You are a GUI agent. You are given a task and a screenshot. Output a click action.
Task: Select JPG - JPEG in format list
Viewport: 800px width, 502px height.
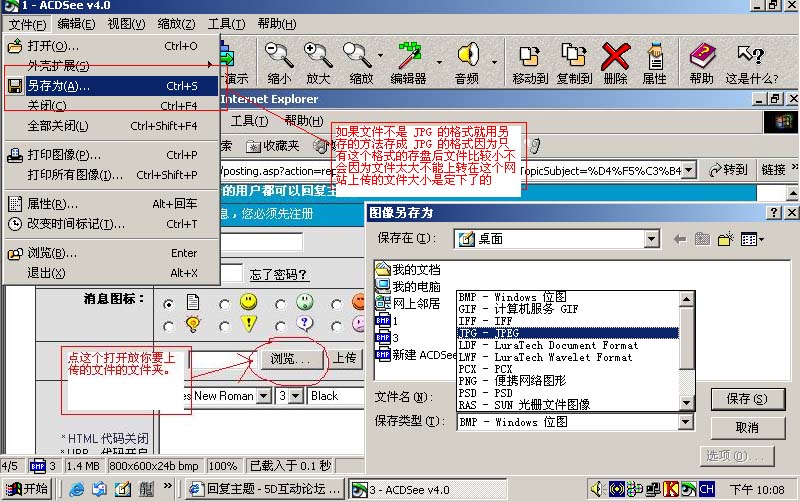pos(568,333)
